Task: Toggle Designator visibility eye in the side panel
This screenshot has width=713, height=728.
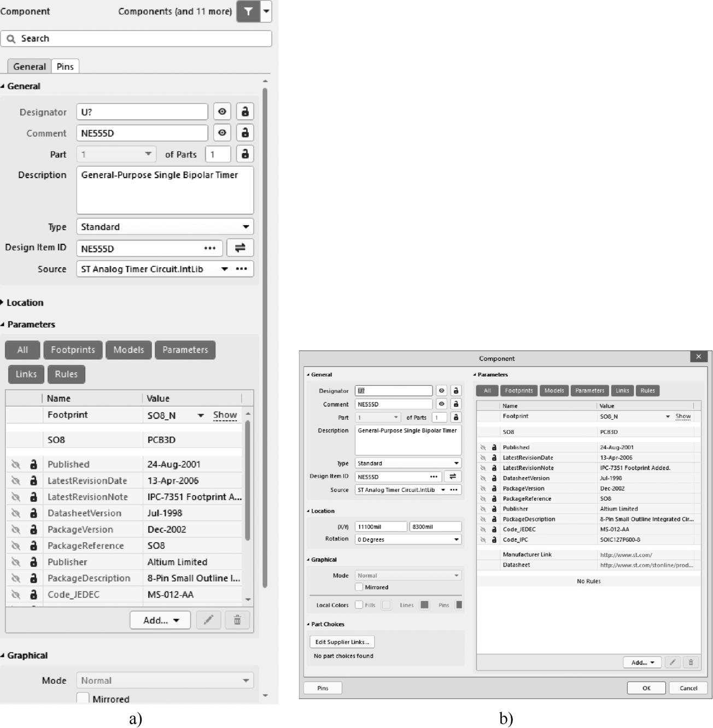Action: [222, 111]
